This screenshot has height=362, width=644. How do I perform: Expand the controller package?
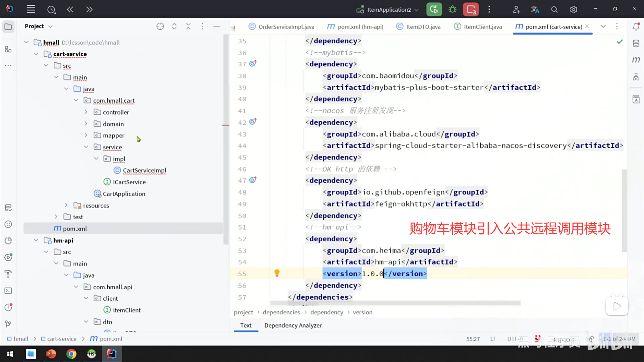click(x=86, y=112)
